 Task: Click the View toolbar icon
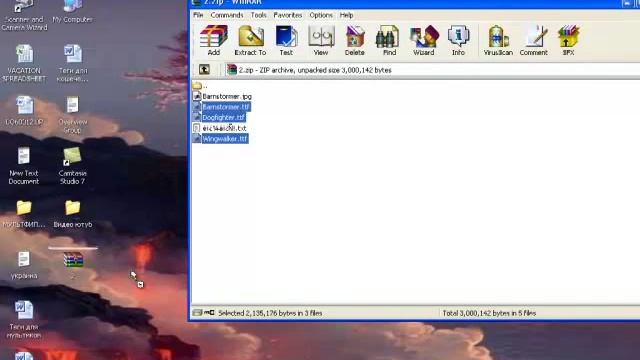click(321, 40)
